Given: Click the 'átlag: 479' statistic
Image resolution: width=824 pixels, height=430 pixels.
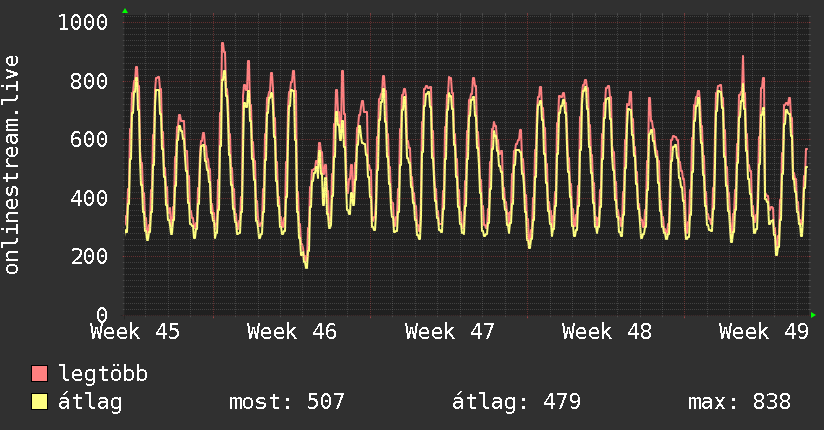Looking at the screenshot, I should click(516, 402).
